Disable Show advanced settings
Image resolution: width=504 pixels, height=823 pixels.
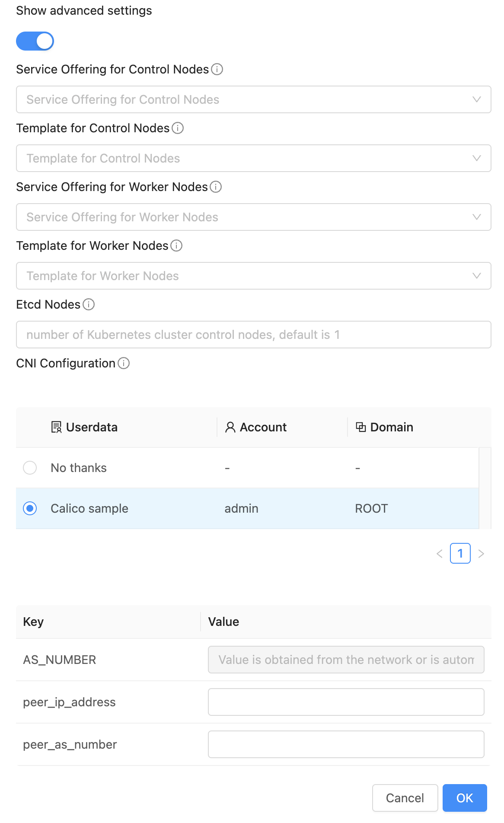click(35, 41)
